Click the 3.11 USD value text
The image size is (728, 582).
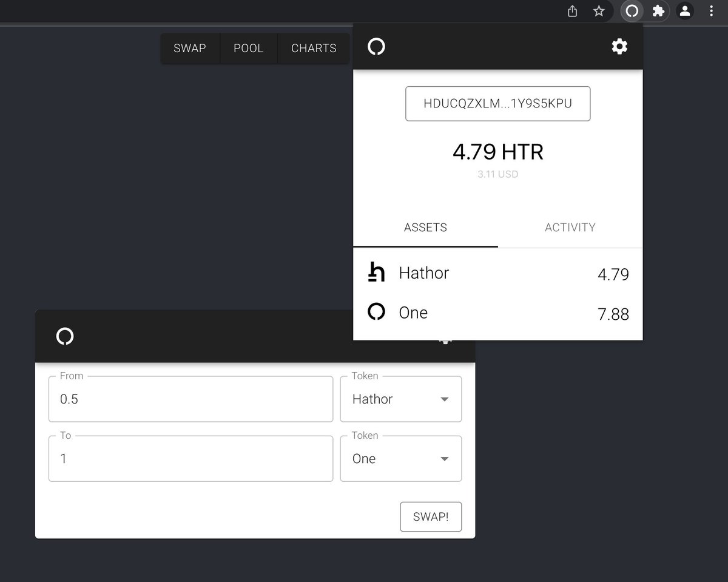click(x=498, y=174)
